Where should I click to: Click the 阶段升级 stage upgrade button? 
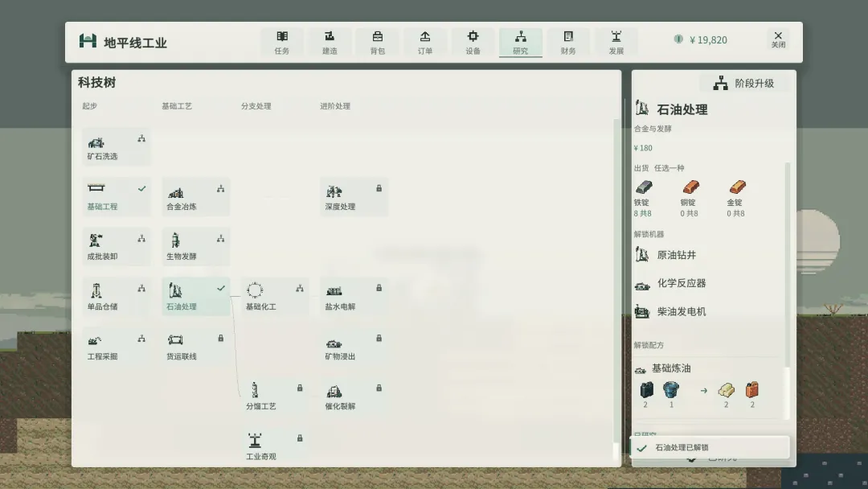(744, 83)
